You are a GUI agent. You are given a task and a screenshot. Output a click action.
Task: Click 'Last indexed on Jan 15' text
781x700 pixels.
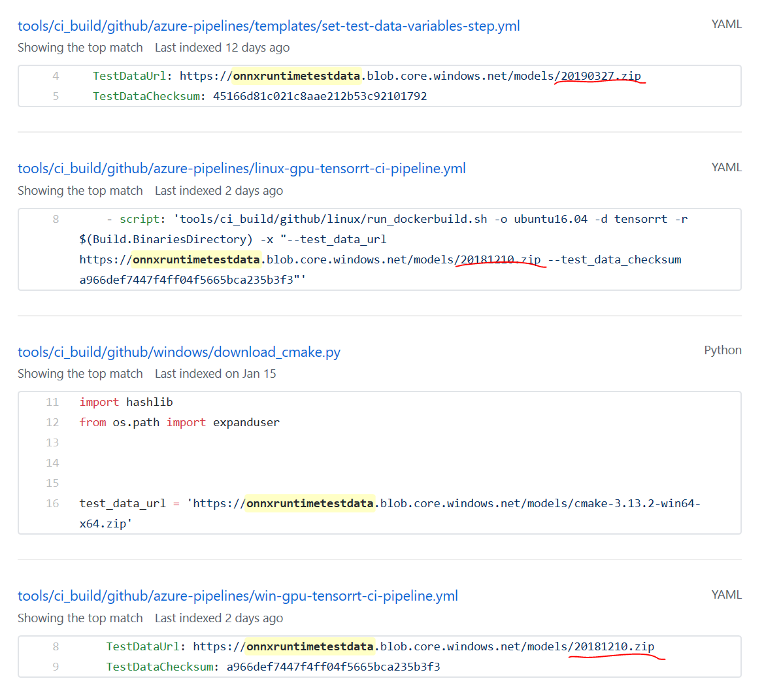click(215, 374)
